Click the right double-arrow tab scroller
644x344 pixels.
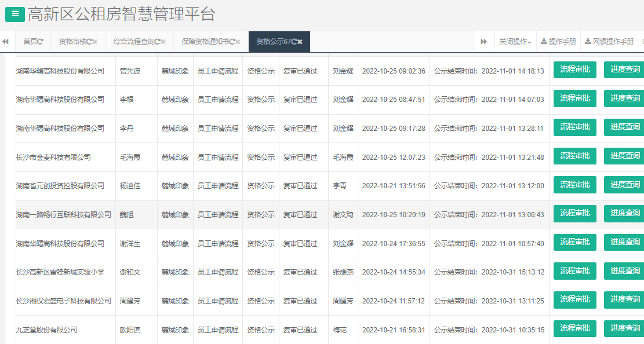click(484, 41)
